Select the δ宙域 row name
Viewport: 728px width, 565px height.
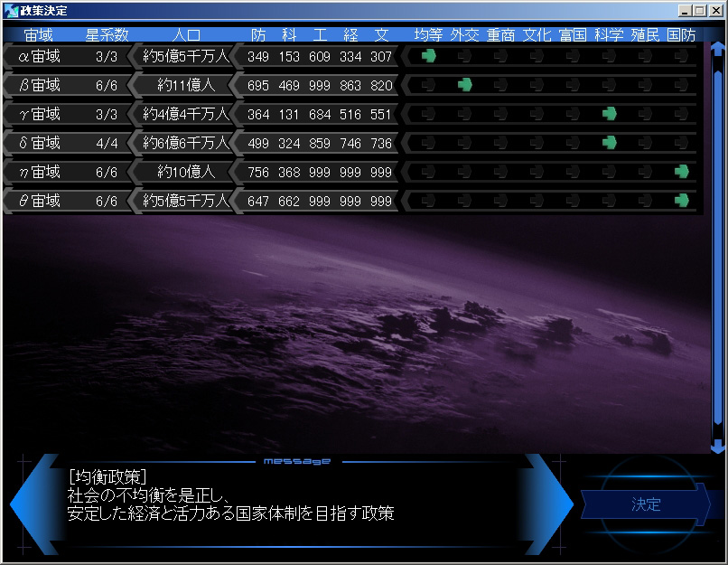click(39, 143)
